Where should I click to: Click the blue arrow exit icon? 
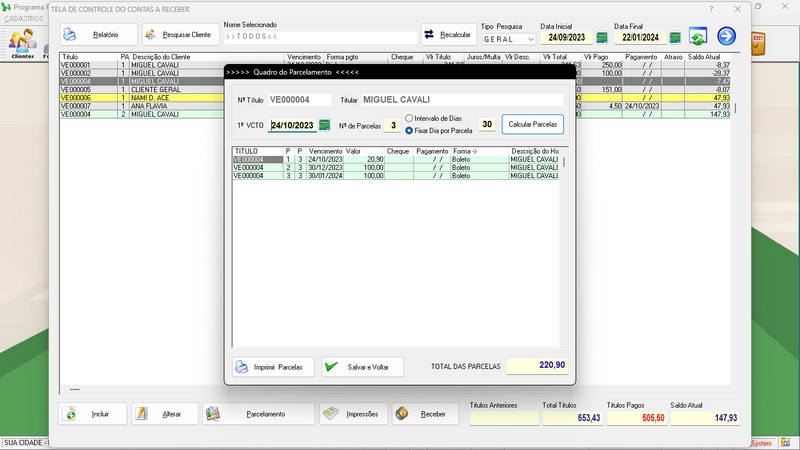(726, 37)
